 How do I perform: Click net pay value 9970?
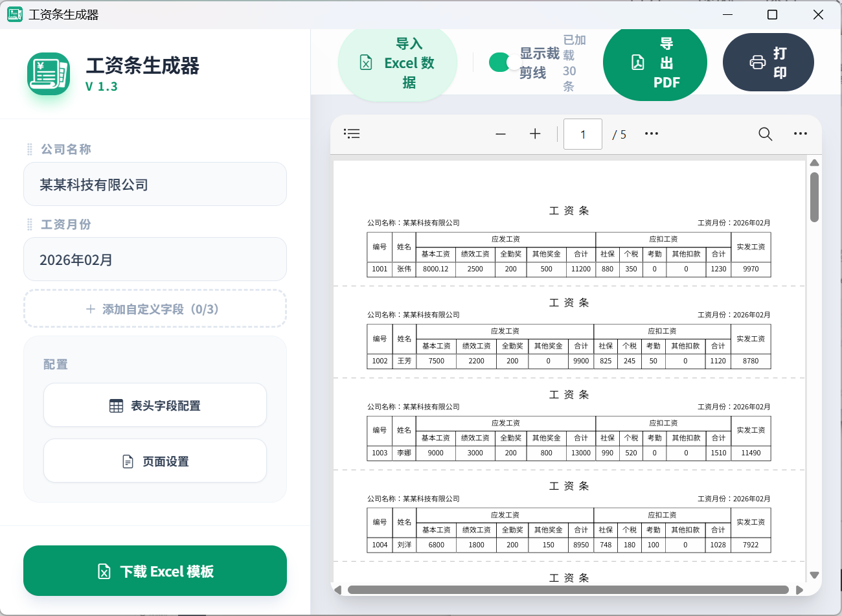tap(751, 269)
